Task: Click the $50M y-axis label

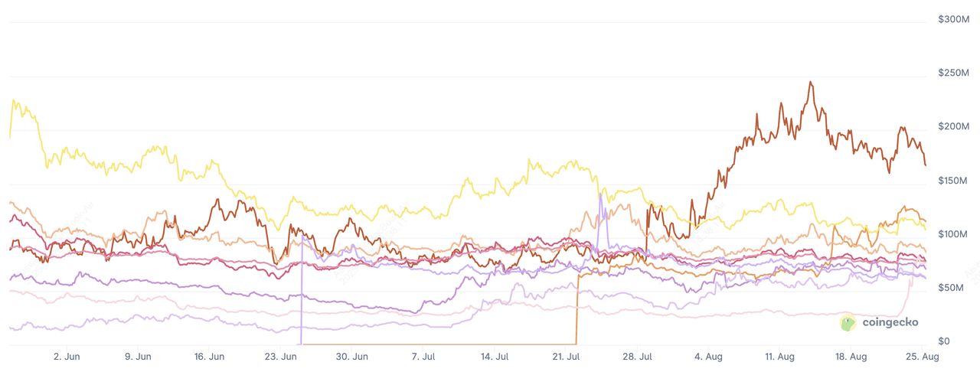Action: coord(956,288)
